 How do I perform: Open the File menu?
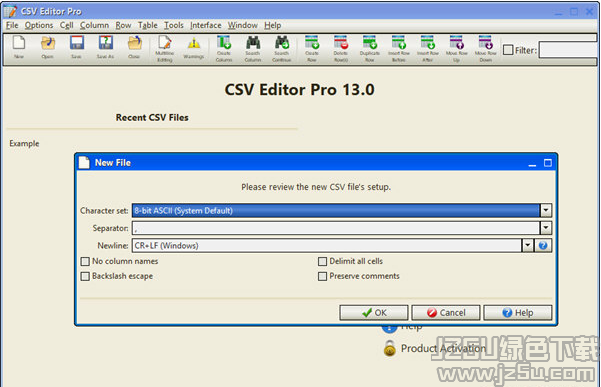click(12, 25)
